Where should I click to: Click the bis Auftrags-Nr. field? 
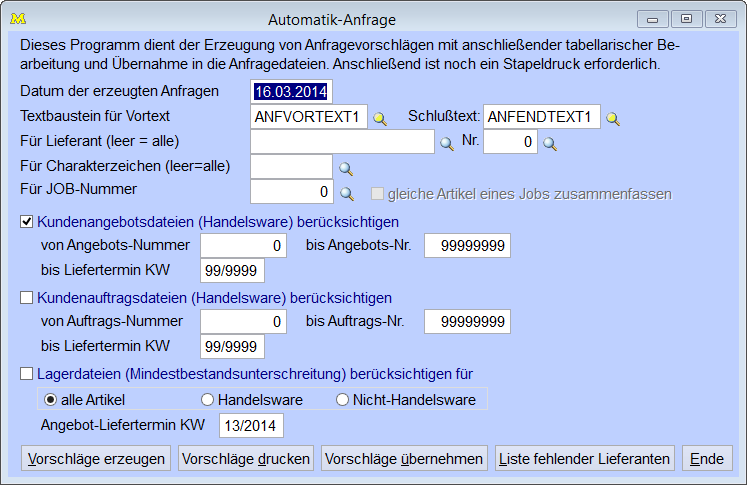pyautogui.click(x=467, y=322)
